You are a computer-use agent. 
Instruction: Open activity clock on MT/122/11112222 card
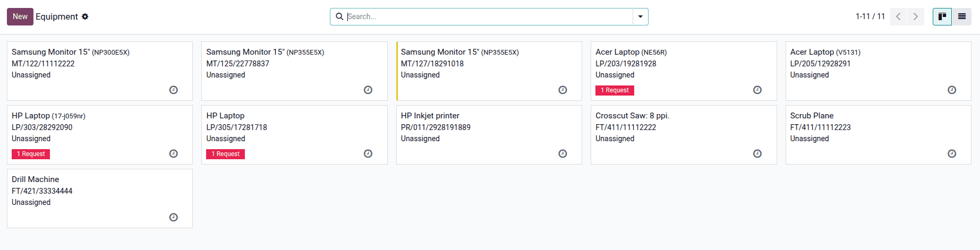[173, 90]
